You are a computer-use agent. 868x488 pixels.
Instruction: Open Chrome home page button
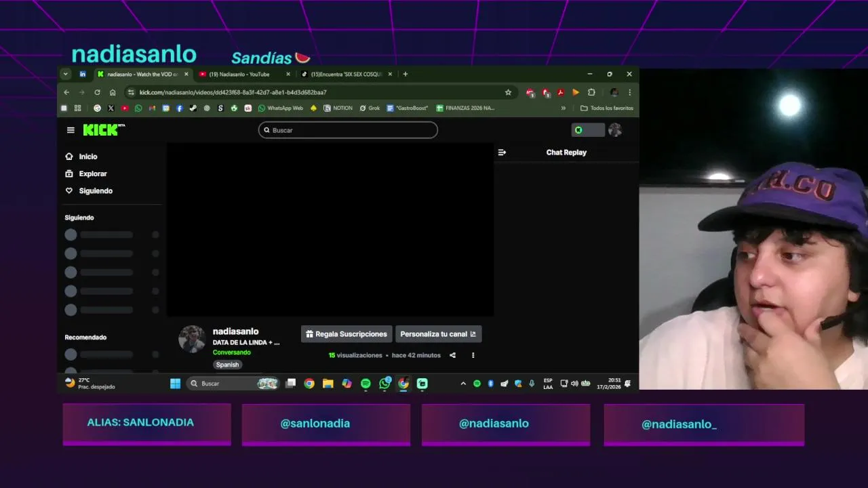pos(113,92)
